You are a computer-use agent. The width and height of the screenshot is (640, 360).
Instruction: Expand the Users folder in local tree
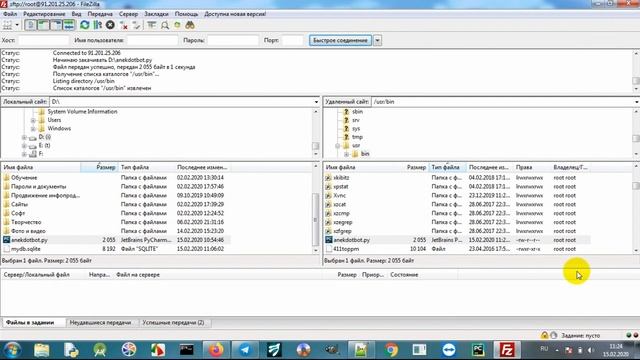(33, 120)
